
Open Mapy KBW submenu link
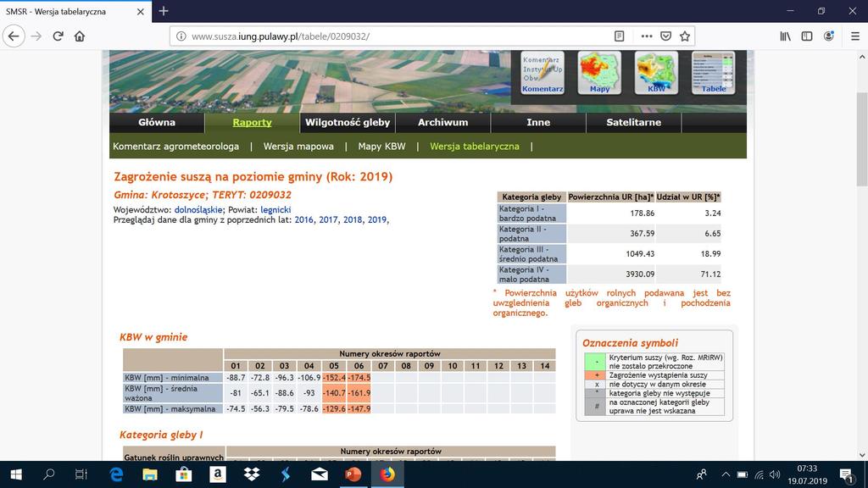381,146
